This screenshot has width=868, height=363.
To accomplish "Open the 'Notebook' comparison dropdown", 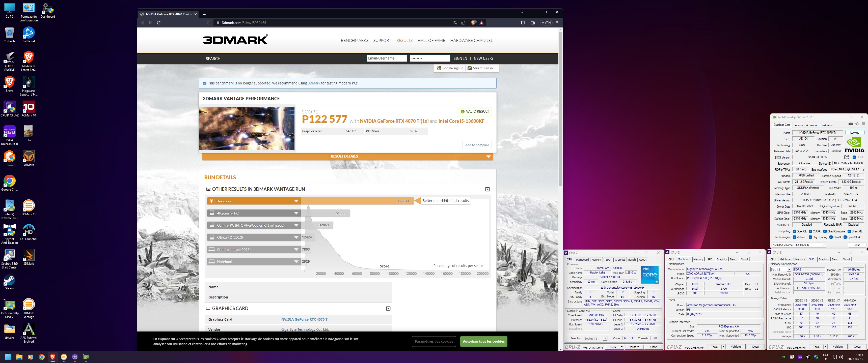I will [296, 262].
